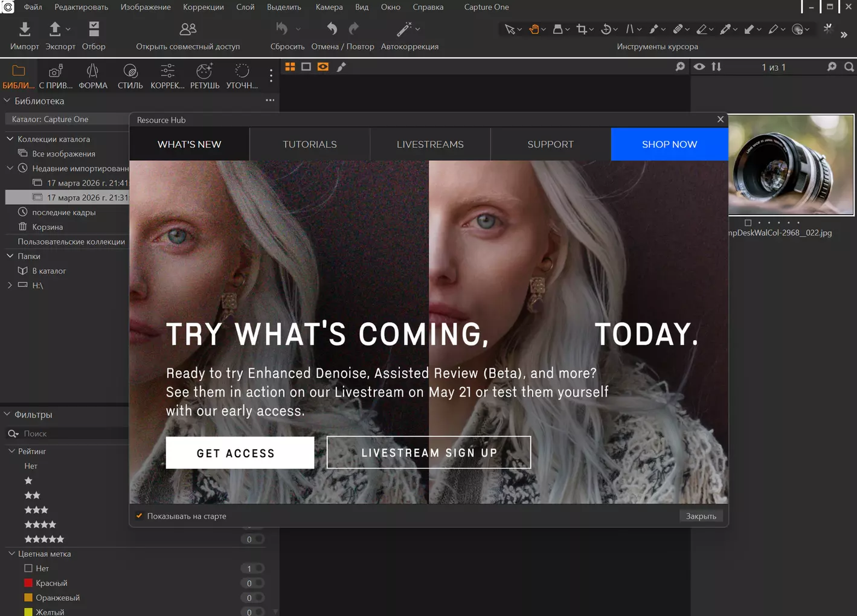Open the Отбор (culling) tool
The image size is (857, 616).
[94, 29]
